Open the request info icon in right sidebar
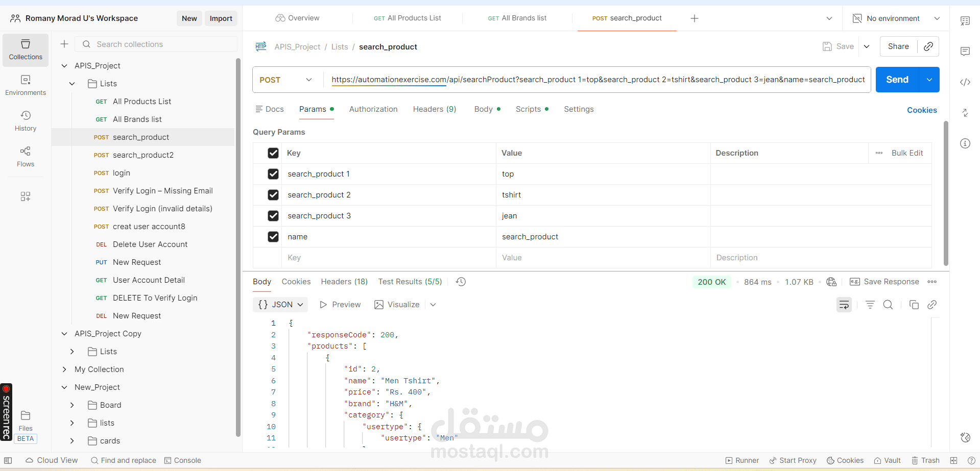 pos(965,143)
